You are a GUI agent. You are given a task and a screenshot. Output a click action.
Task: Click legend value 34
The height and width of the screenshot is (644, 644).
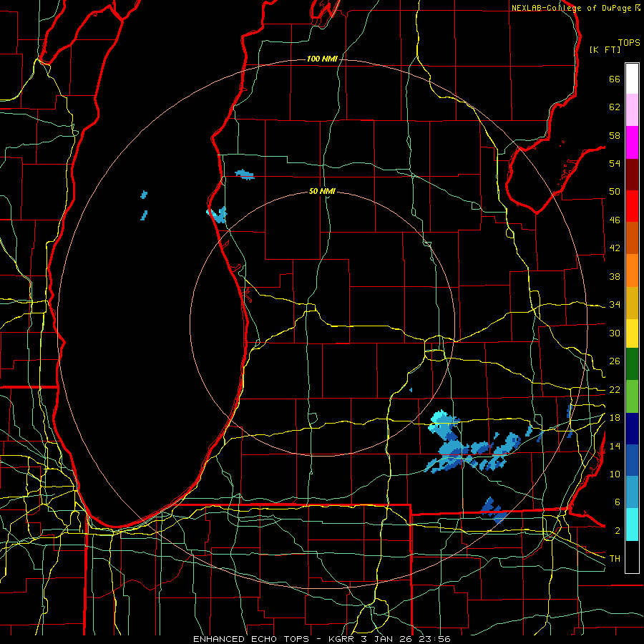click(615, 305)
